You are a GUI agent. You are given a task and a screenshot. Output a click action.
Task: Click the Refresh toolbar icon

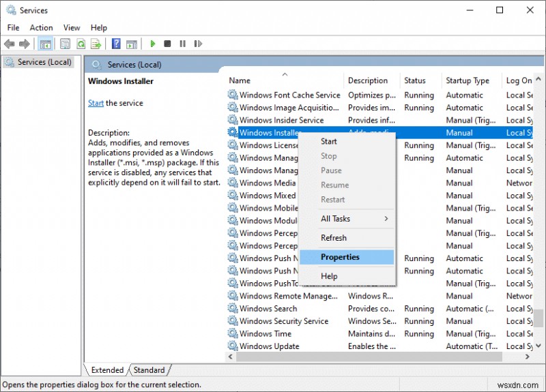pyautogui.click(x=81, y=44)
